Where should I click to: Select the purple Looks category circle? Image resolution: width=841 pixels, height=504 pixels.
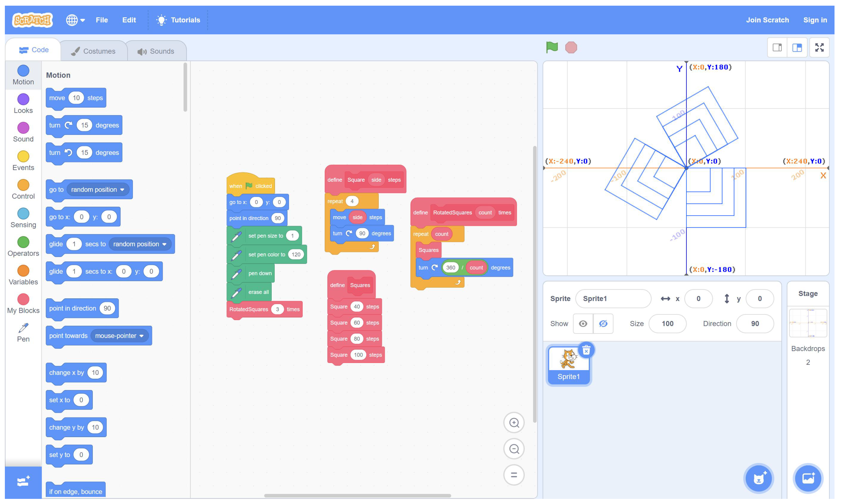pos(23,100)
